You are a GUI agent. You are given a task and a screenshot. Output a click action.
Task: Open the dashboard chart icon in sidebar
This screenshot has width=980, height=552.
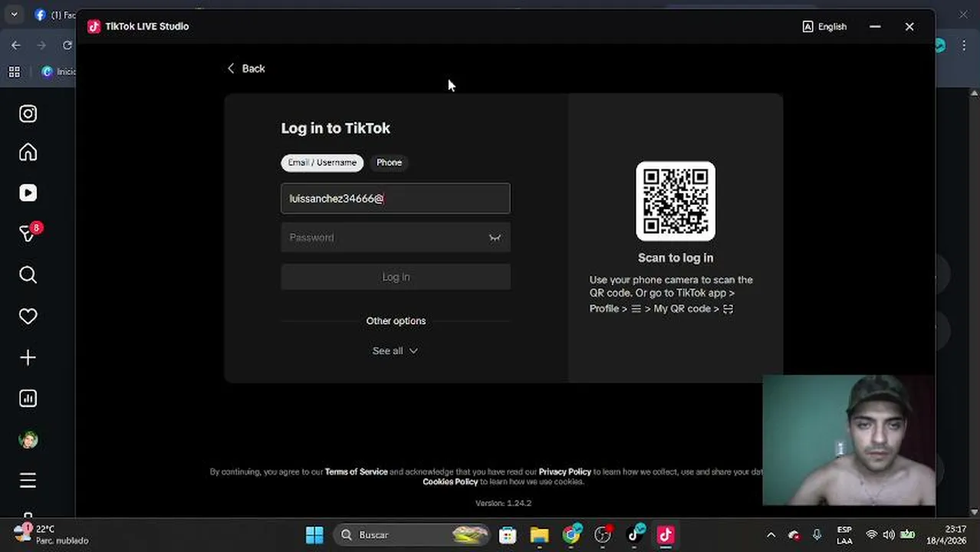28,398
